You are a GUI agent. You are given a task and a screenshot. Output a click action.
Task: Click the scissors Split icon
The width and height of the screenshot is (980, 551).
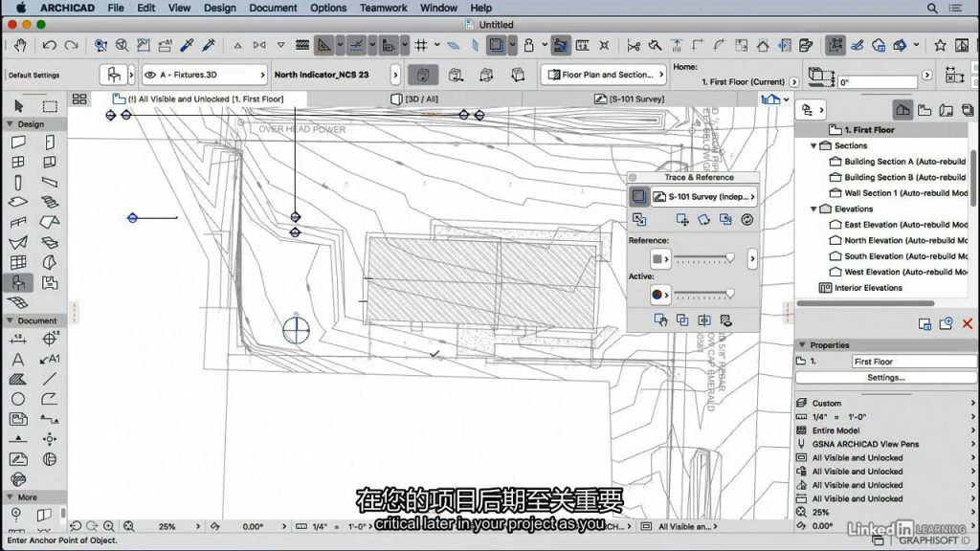(634, 45)
